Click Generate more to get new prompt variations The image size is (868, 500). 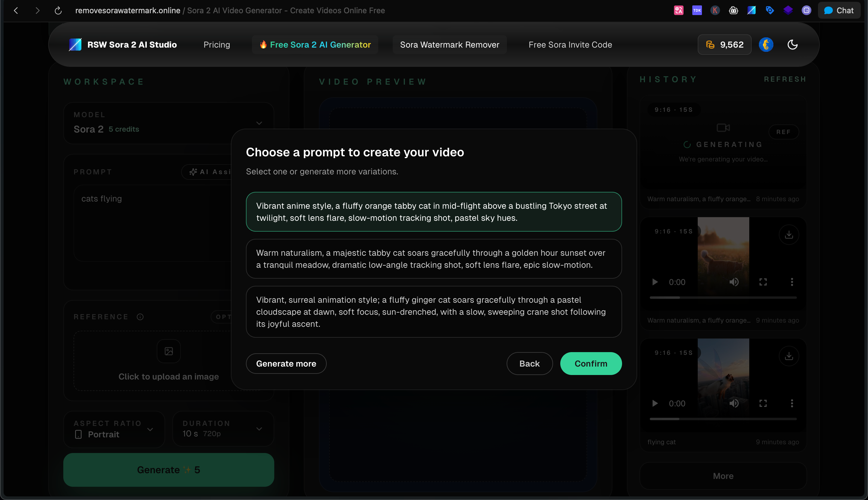point(286,363)
